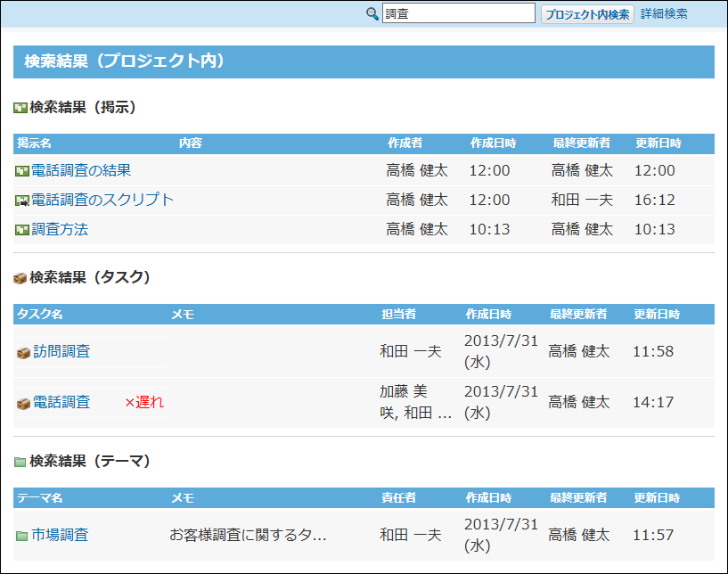Open the 調査方法 bulletin link
Viewport: 728px width, 574px height.
click(60, 229)
